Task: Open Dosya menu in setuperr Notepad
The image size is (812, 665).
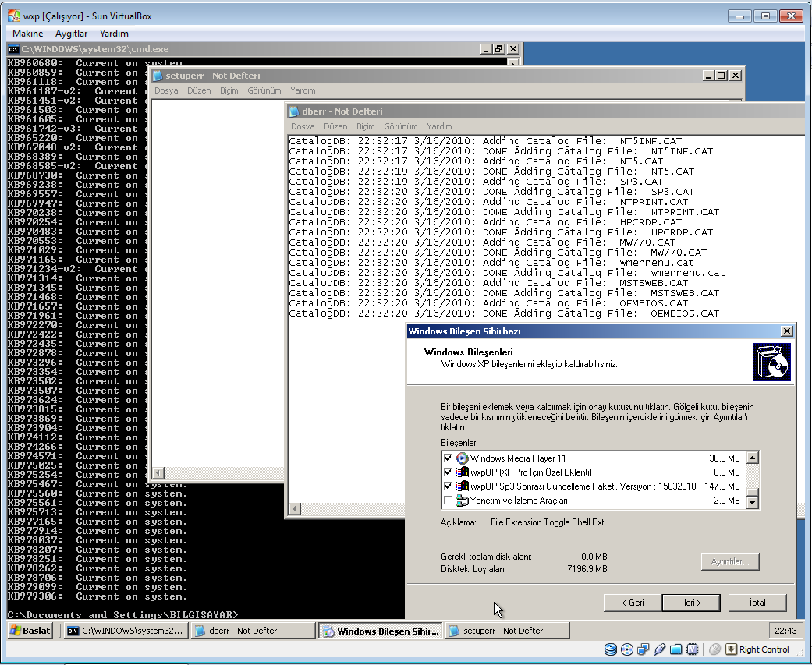Action: [x=166, y=90]
